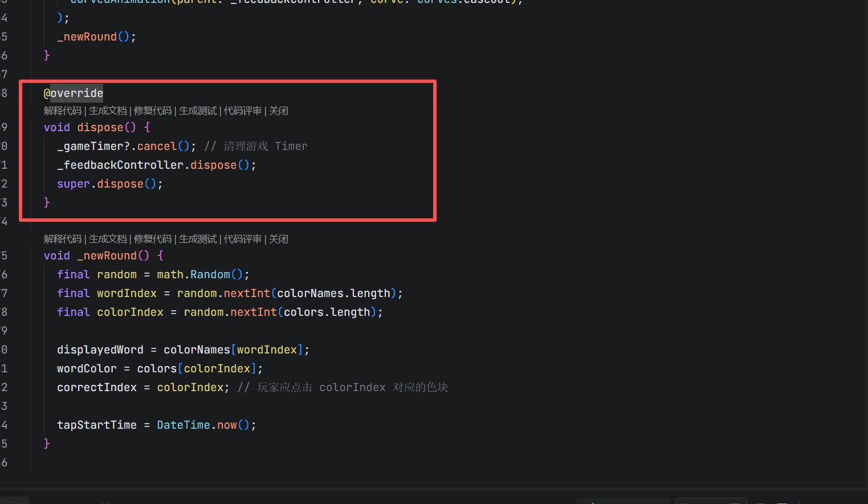Image resolution: width=868 pixels, height=504 pixels.
Task: Click 关闭 above the dispose method
Action: tap(279, 111)
